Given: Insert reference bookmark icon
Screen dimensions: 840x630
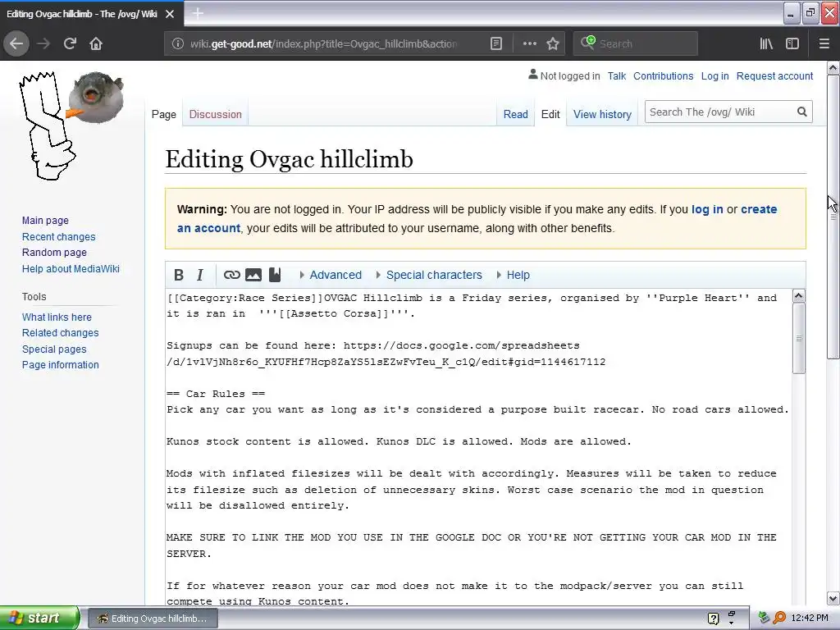Looking at the screenshot, I should (x=275, y=275).
